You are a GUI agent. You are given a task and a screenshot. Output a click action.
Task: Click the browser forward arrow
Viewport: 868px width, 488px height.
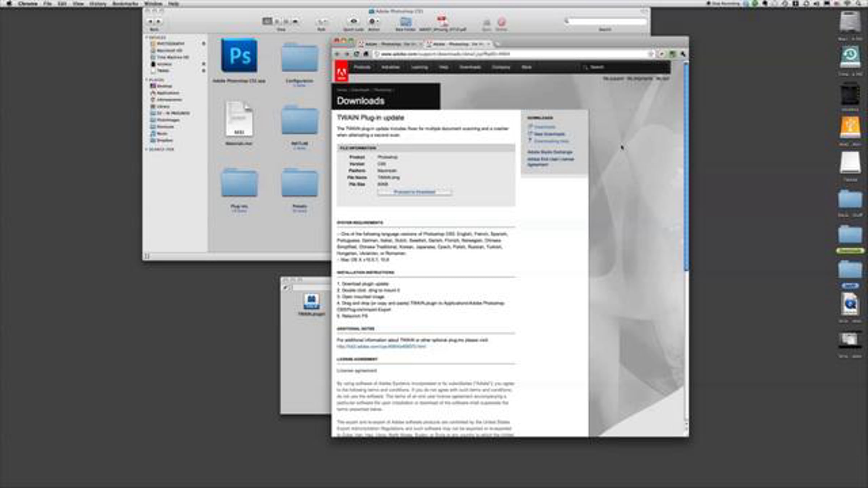tap(347, 54)
